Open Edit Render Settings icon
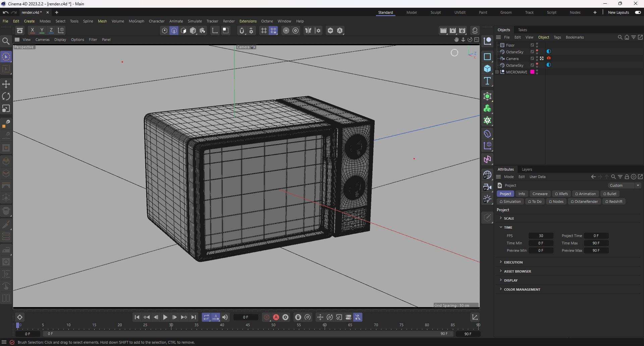The height and width of the screenshot is (346, 644). pyautogui.click(x=463, y=31)
